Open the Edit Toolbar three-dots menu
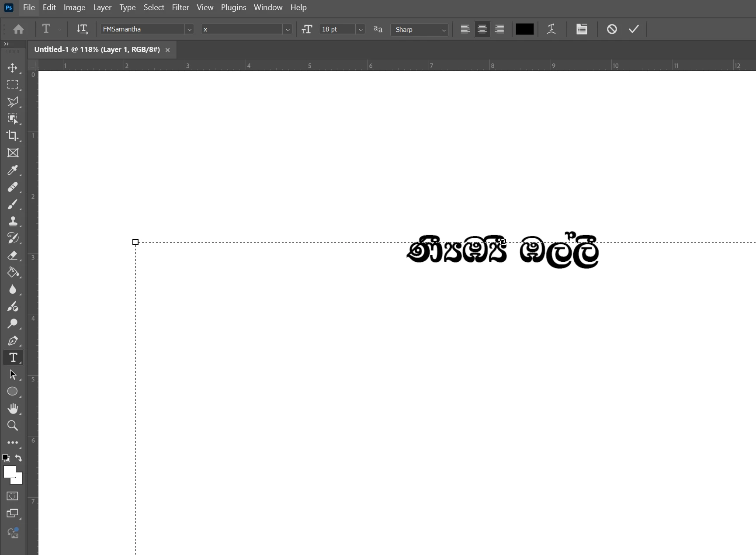The image size is (756, 555). click(x=13, y=443)
